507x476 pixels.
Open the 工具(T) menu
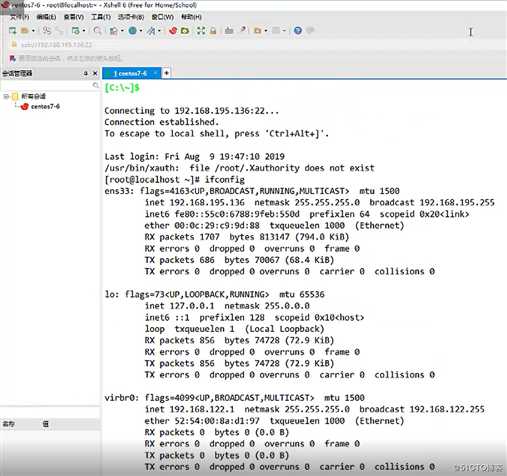[x=101, y=17]
